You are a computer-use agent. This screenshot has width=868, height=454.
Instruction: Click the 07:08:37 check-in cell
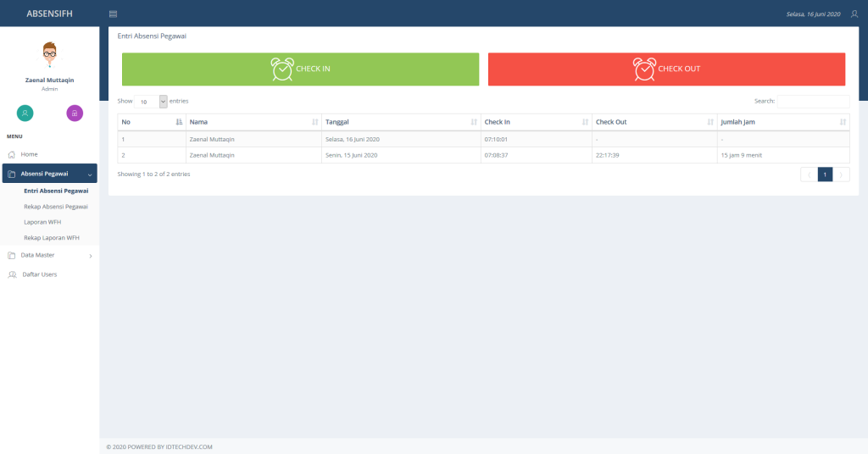536,155
